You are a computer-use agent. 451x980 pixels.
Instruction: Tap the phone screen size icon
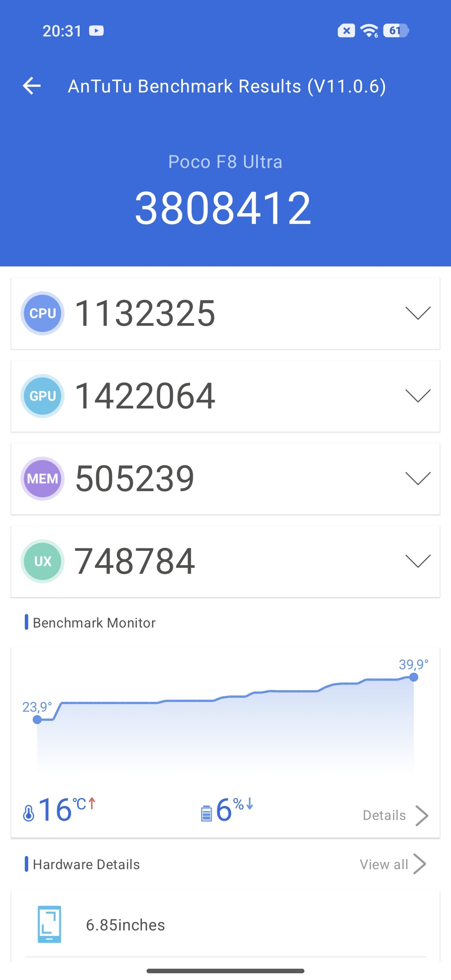coord(49,924)
